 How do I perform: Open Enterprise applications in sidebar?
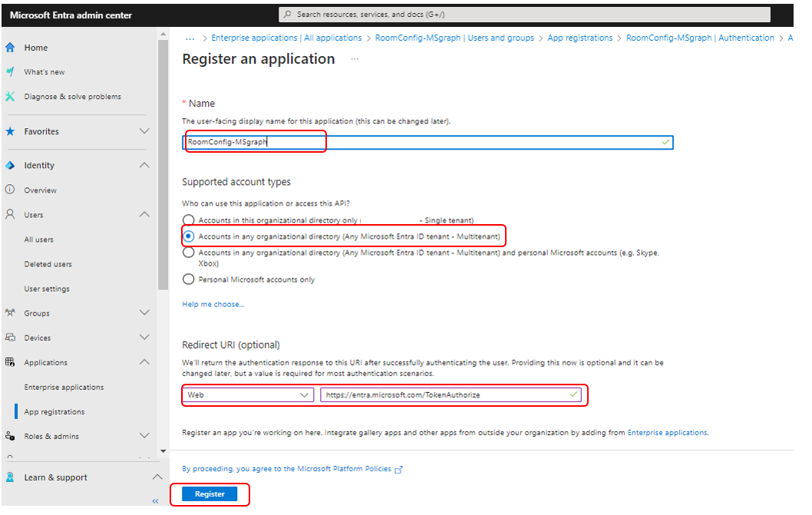64,387
